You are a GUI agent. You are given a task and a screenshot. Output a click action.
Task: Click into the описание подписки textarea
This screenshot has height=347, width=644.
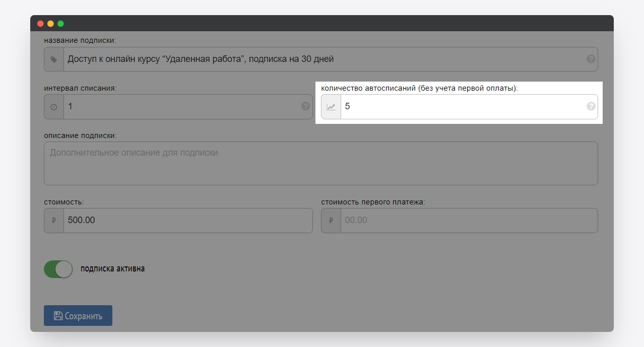pos(320,163)
